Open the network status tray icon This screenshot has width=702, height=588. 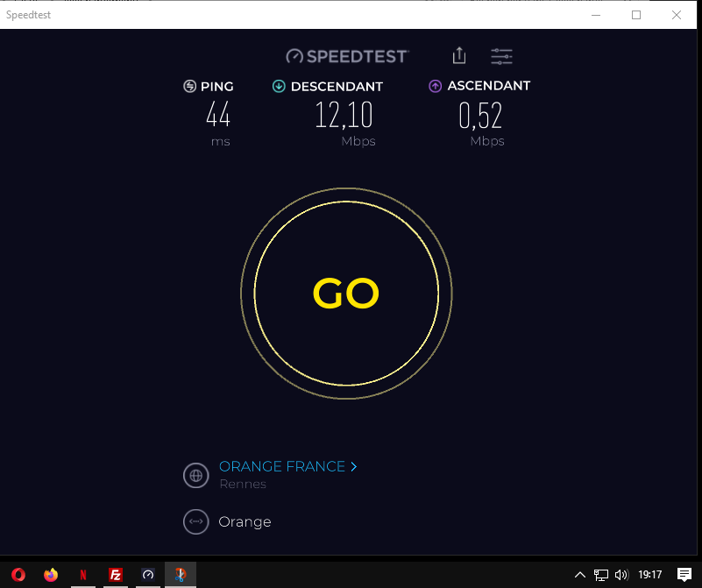(601, 575)
